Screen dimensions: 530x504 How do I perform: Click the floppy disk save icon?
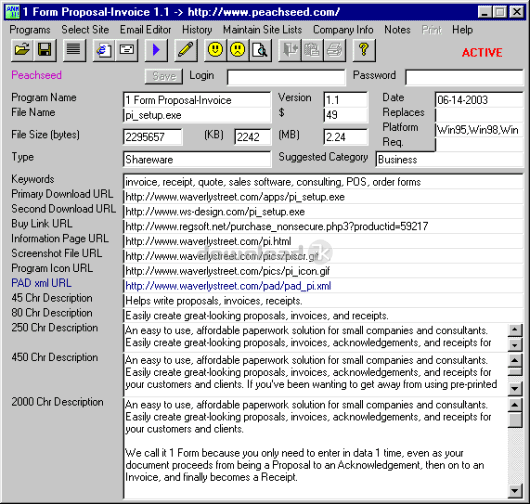pos(44,50)
